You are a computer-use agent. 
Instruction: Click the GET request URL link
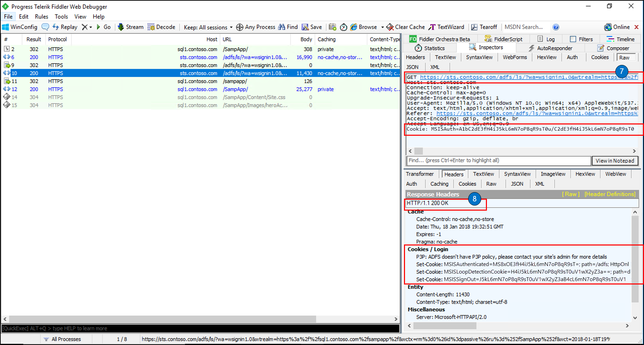coord(529,77)
